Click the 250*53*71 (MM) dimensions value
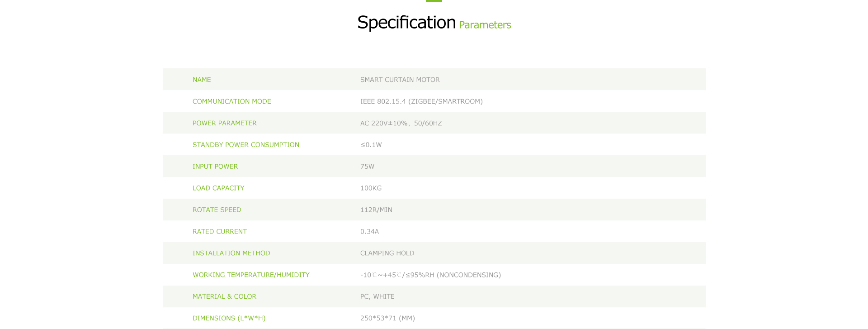 [x=388, y=318]
